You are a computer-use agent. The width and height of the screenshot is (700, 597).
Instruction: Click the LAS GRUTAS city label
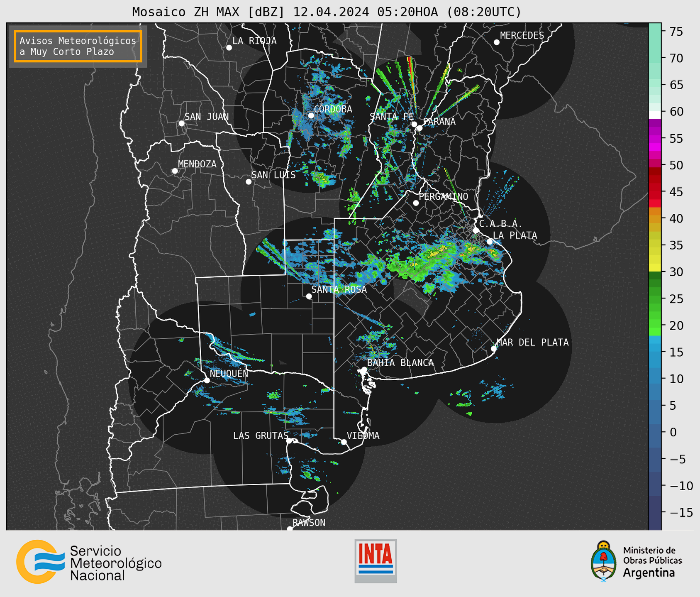pyautogui.click(x=261, y=436)
